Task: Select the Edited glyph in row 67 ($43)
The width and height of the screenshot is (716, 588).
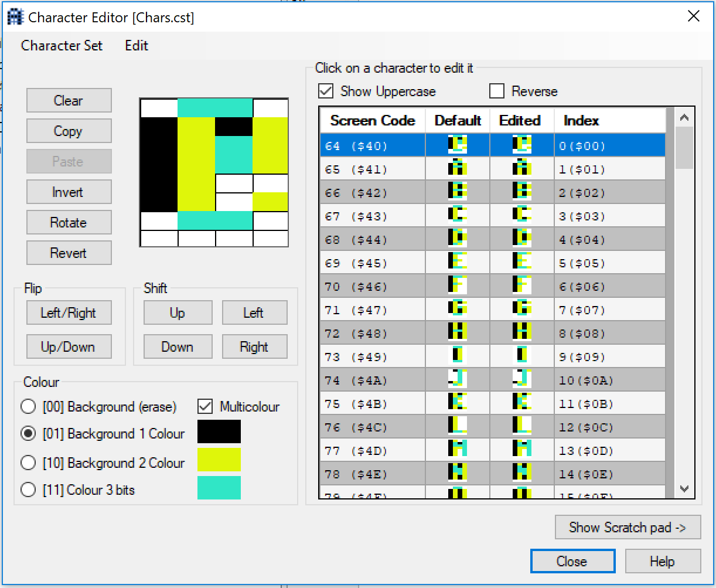Action: tap(521, 216)
